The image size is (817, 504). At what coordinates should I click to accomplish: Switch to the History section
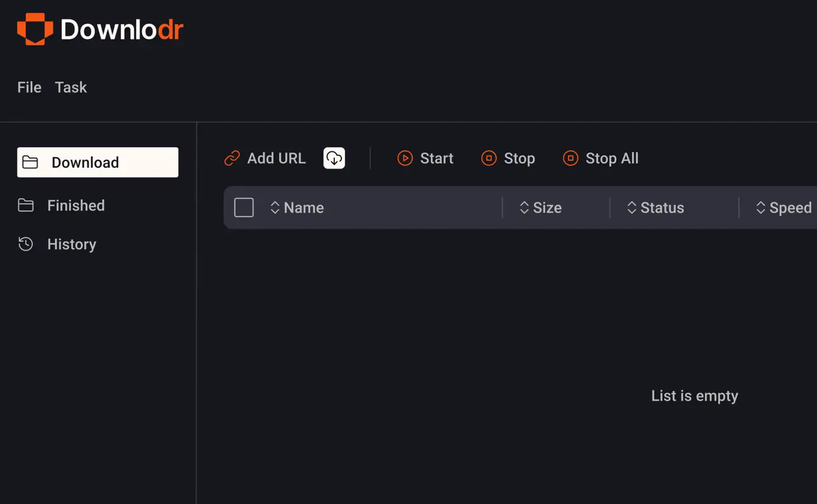pyautogui.click(x=72, y=244)
